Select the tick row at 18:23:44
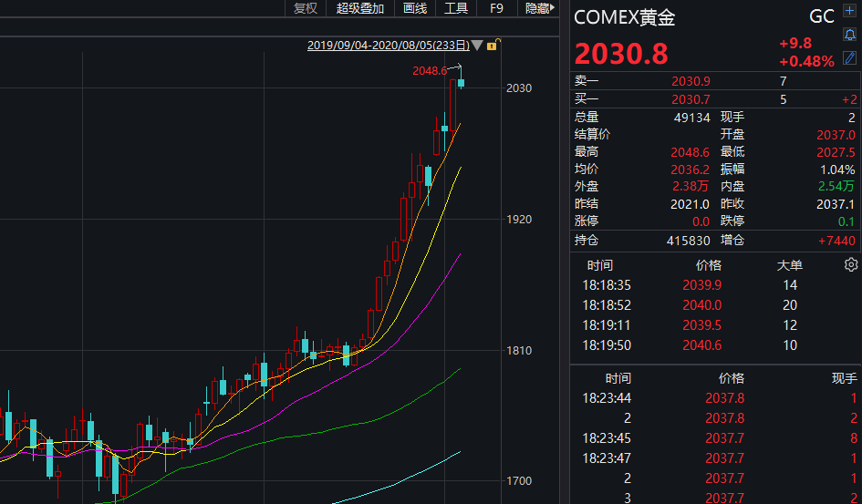 pyautogui.click(x=714, y=398)
